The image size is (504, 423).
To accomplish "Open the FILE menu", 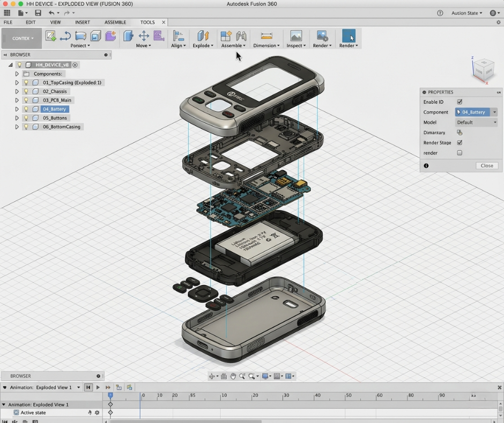I will (x=8, y=22).
